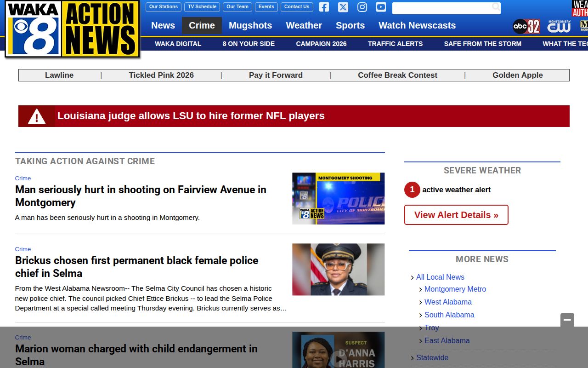Image resolution: width=588 pixels, height=368 pixels.
Task: Open the WAKA Facebook page icon
Action: (x=324, y=7)
